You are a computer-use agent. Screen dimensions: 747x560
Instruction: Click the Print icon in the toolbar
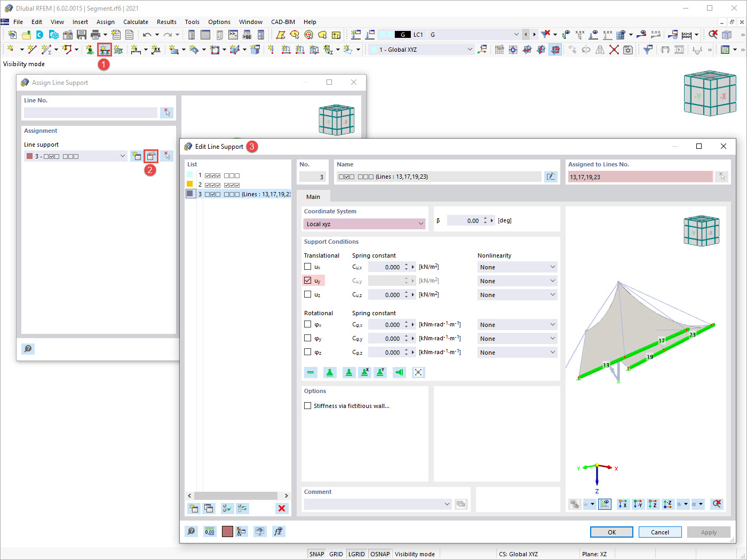point(96,35)
